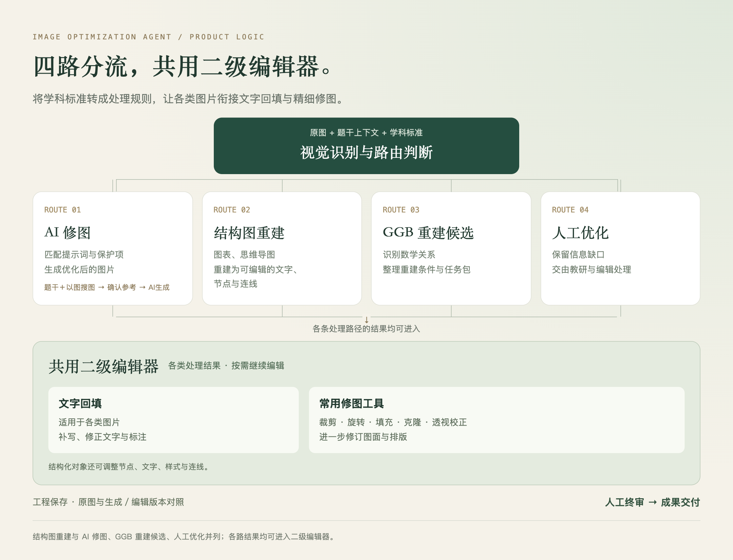733x560 pixels.
Task: Click the text 进一步修订图面与排版
Action: [363, 437]
